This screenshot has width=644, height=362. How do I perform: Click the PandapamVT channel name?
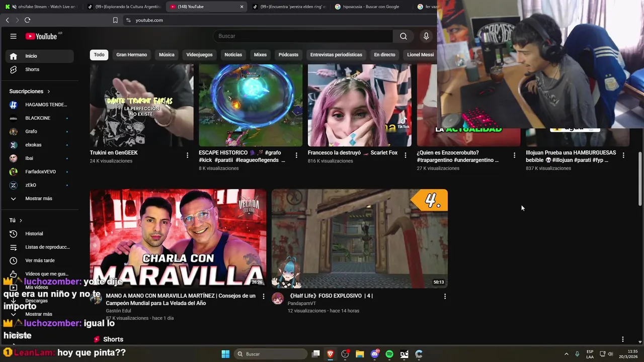(302, 304)
